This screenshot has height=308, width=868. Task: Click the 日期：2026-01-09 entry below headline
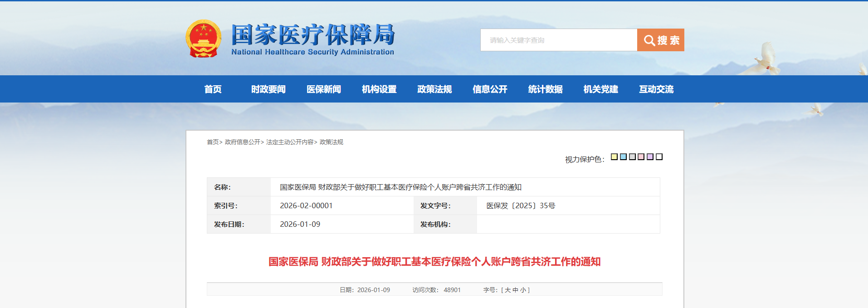(x=365, y=290)
